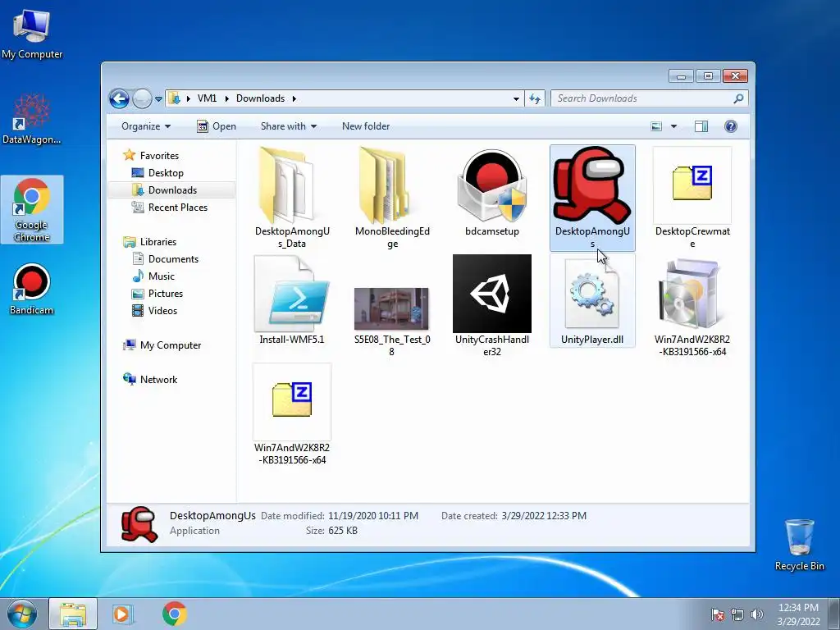Click the Open toolbar button
Image resolution: width=840 pixels, height=630 pixels.
click(x=217, y=126)
